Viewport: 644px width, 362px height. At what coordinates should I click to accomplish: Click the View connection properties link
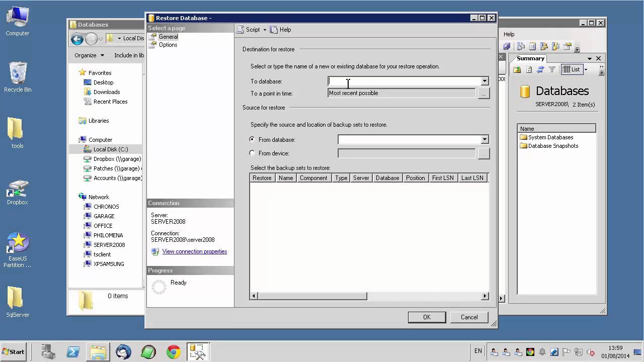click(194, 251)
